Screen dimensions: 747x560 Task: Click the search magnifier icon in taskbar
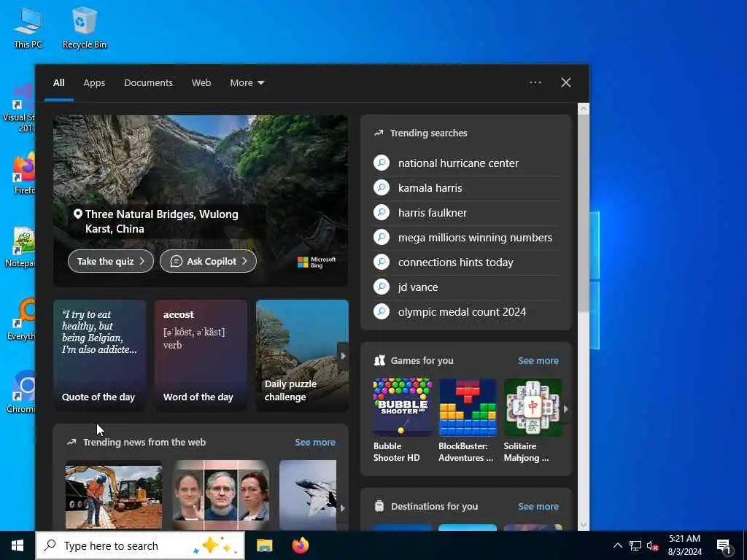click(50, 545)
